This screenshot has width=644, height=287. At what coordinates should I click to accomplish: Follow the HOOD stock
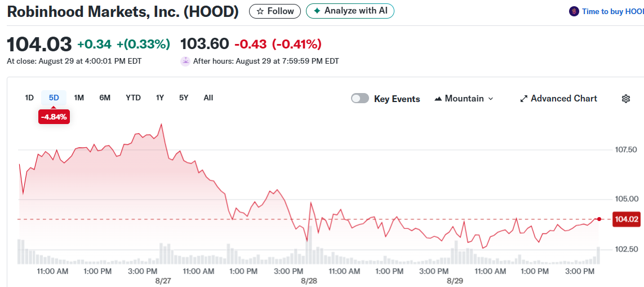[x=275, y=11]
